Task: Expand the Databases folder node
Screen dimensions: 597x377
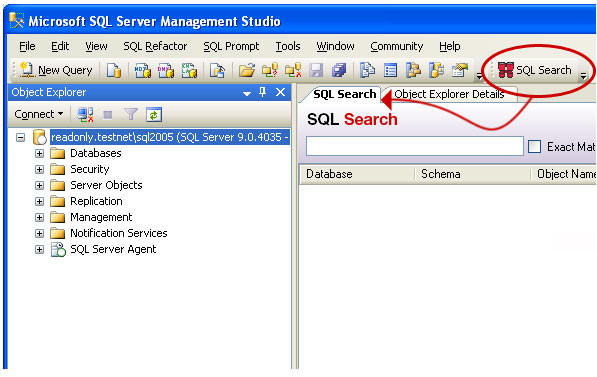Action: pyautogui.click(x=39, y=153)
